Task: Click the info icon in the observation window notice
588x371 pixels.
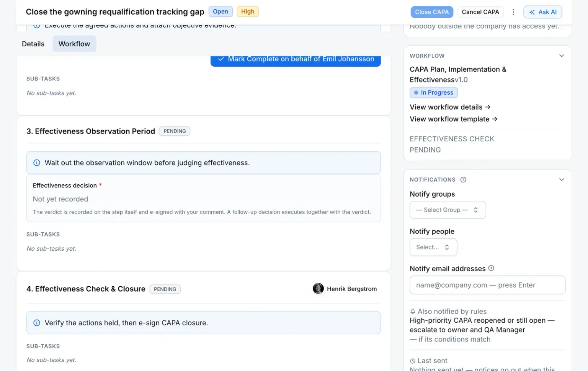Action: pos(37,163)
